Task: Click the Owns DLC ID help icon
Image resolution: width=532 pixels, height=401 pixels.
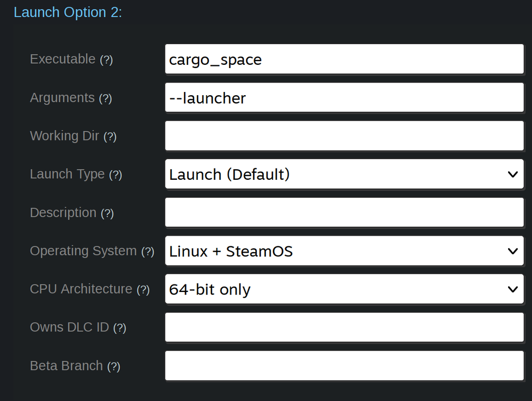Action: 119,328
